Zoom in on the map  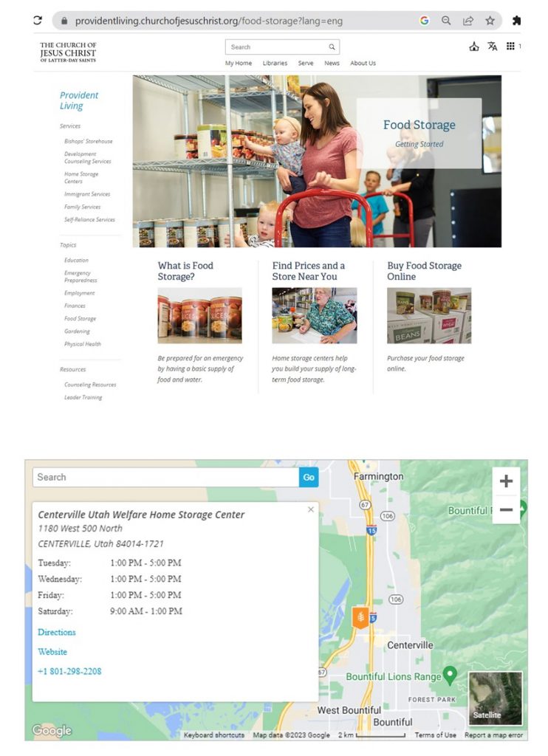[506, 481]
